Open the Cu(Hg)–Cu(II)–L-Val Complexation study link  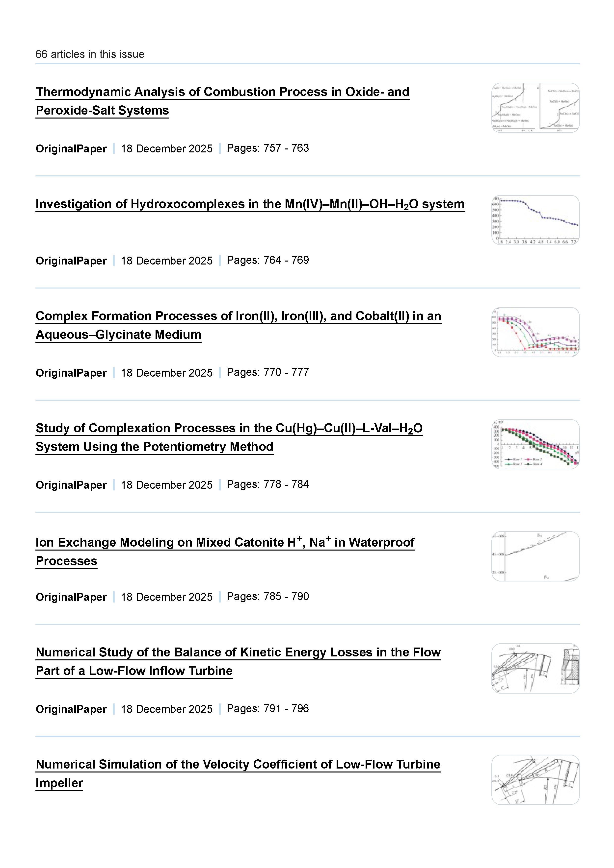pyautogui.click(x=229, y=428)
